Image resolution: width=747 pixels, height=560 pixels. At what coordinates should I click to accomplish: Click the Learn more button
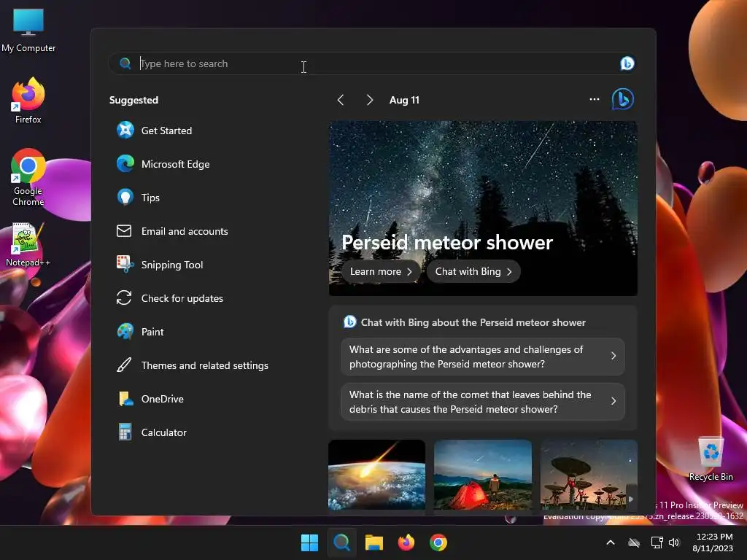381,271
